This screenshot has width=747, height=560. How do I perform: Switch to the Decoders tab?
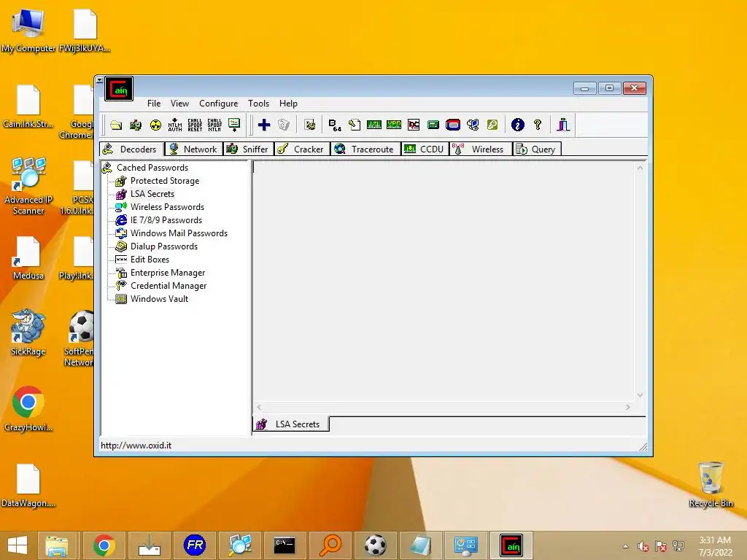tap(131, 149)
